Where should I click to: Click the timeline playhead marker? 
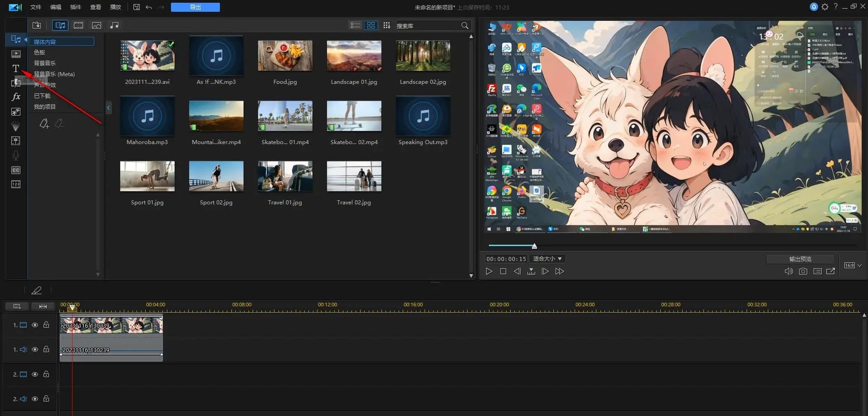tap(72, 308)
